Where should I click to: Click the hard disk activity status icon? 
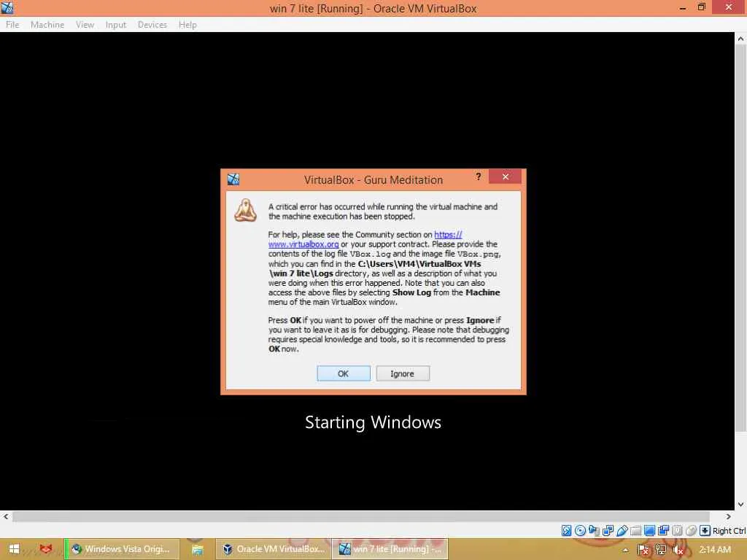[566, 531]
